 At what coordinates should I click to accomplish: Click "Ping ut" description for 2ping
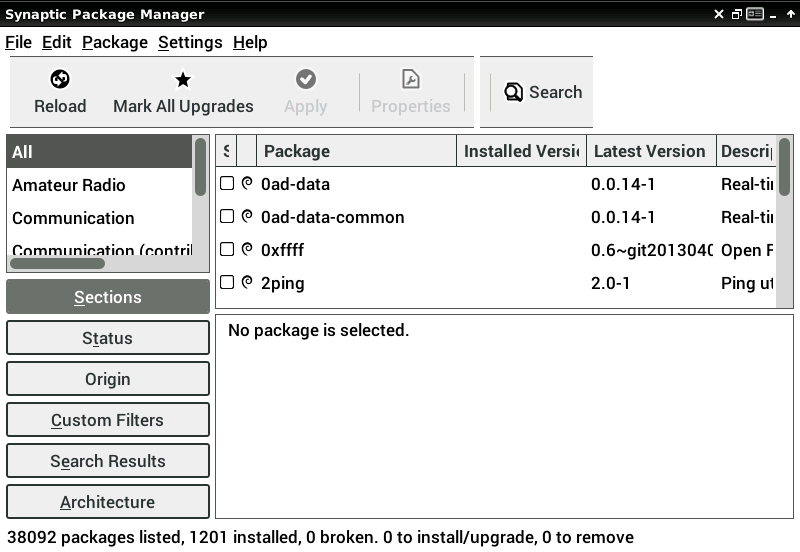[747, 283]
